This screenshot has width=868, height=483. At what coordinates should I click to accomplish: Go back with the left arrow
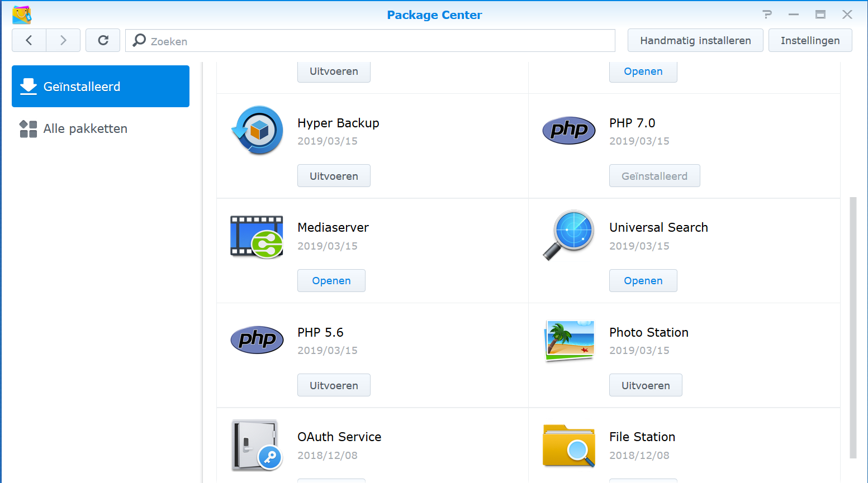pos(29,40)
